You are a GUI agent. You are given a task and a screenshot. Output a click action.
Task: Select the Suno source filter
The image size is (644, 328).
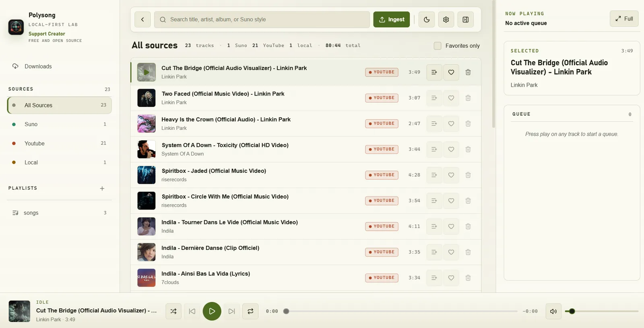tap(59, 124)
